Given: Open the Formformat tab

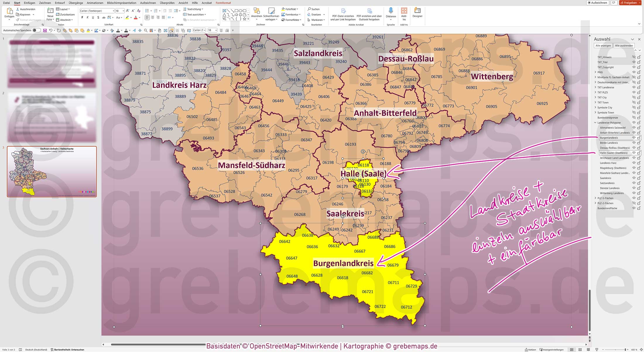Looking at the screenshot, I should (223, 3).
